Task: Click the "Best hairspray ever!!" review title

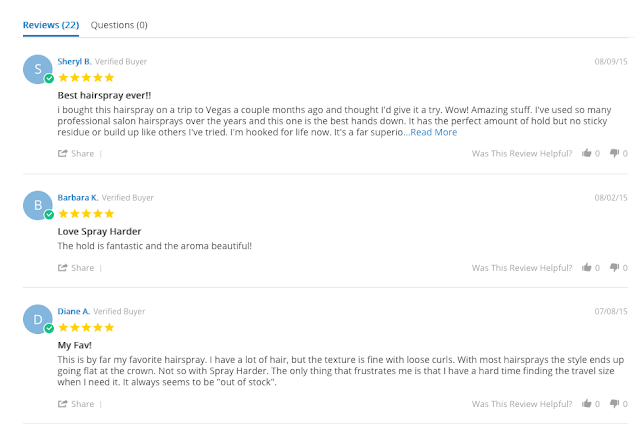Action: [99, 95]
